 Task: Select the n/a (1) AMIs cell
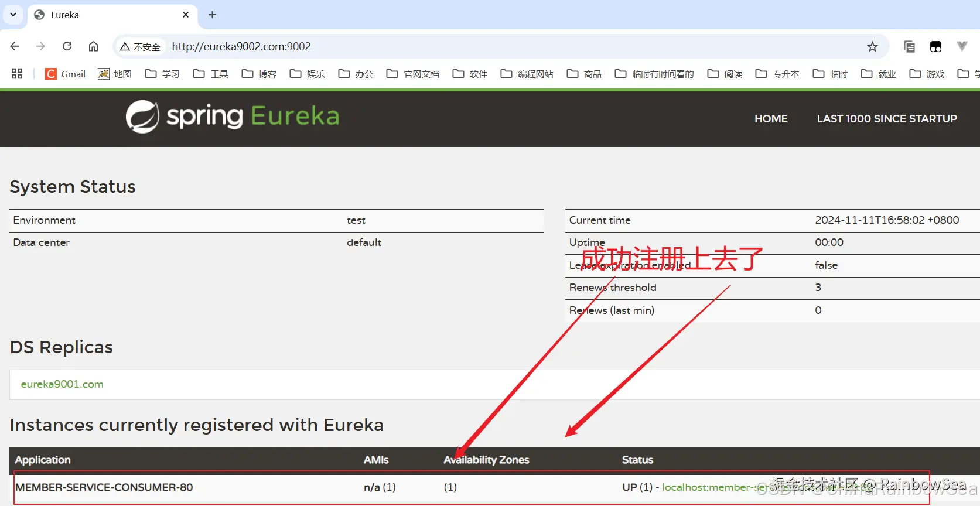pyautogui.click(x=380, y=487)
